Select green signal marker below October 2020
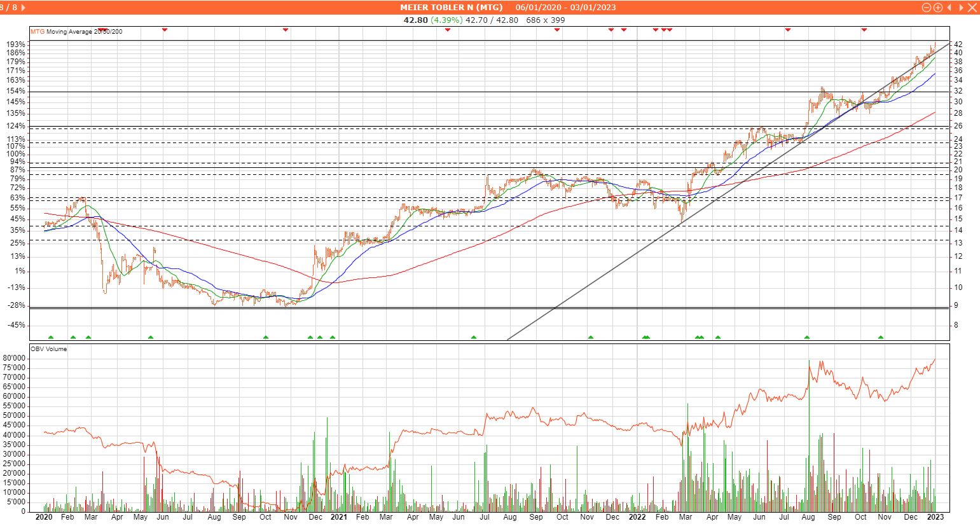 point(266,337)
